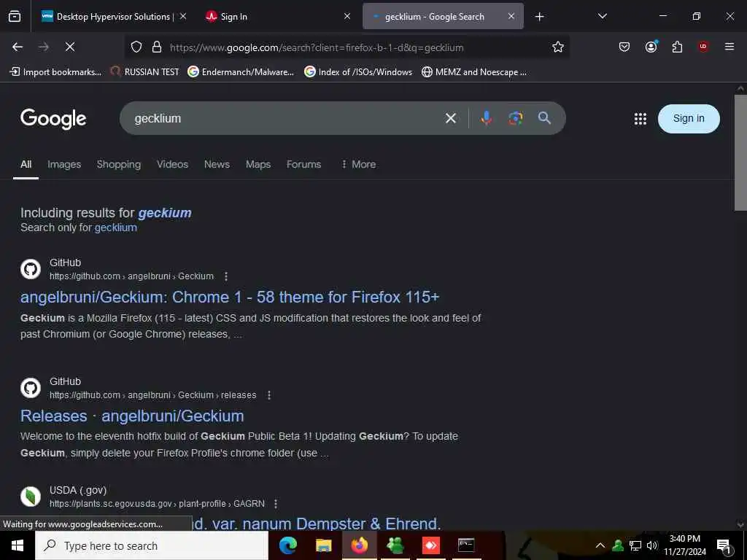
Task: Select the Maps search filter
Action: pos(258,164)
